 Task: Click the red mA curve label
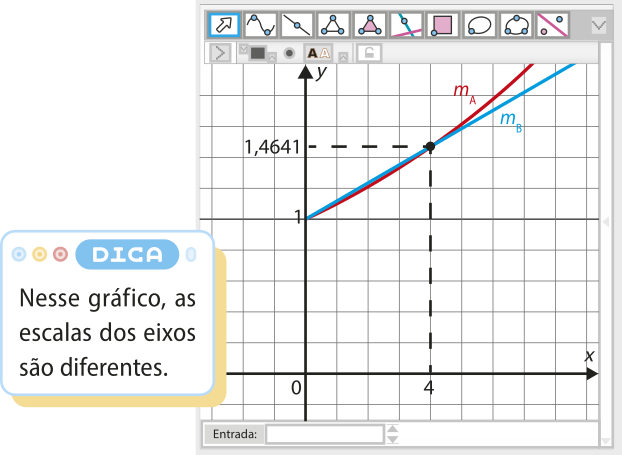click(x=465, y=93)
